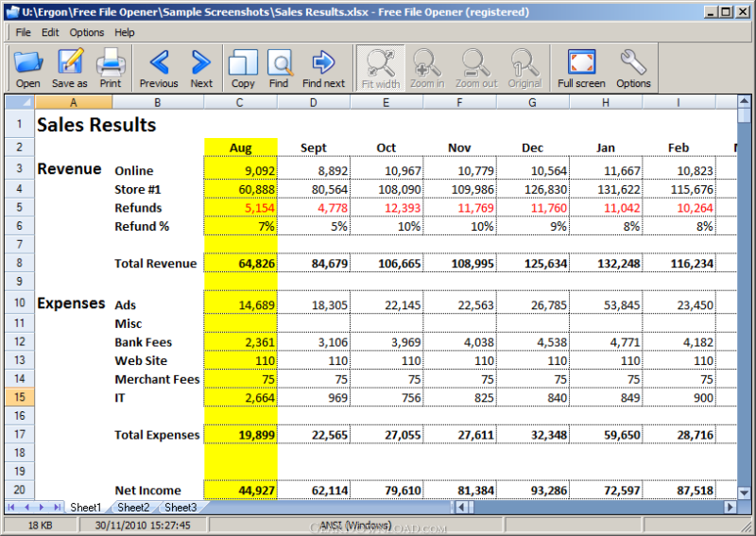Image resolution: width=756 pixels, height=536 pixels.
Task: Click the Nov Total Expenses value 27,611
Action: [459, 435]
